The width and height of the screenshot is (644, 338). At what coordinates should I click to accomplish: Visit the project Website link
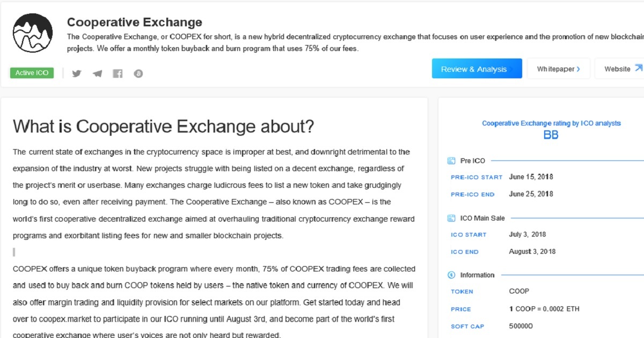[619, 69]
